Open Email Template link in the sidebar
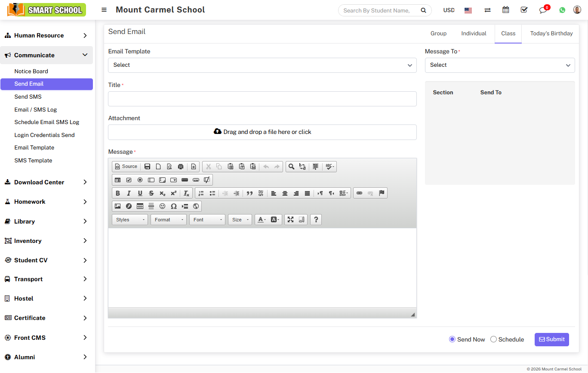 [x=34, y=148]
